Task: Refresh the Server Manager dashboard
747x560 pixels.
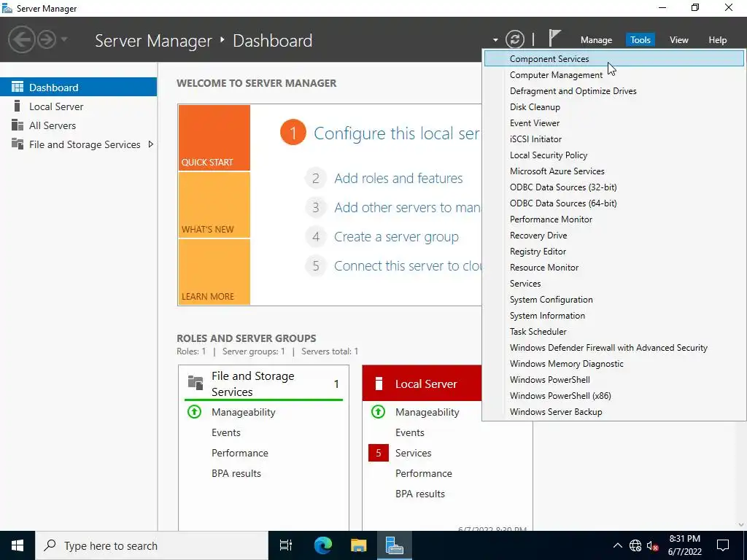Action: point(514,39)
